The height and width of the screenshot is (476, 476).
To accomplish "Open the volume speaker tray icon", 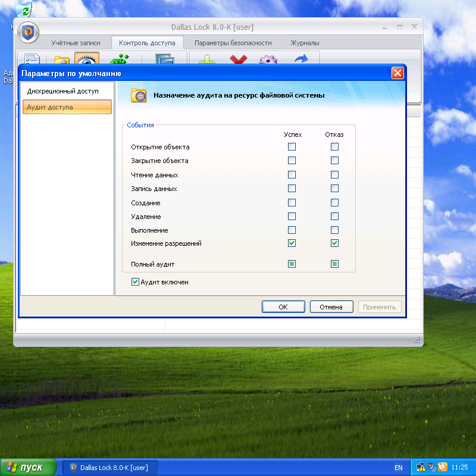I will coord(431,467).
